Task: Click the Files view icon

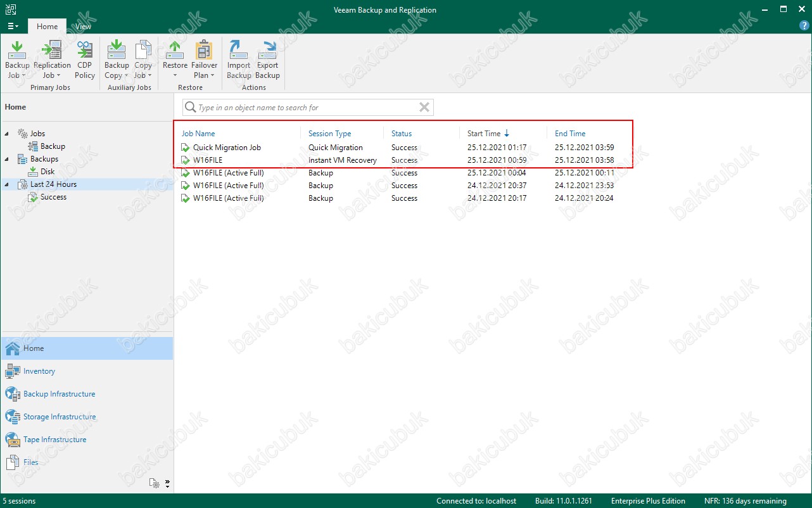Action: point(13,462)
